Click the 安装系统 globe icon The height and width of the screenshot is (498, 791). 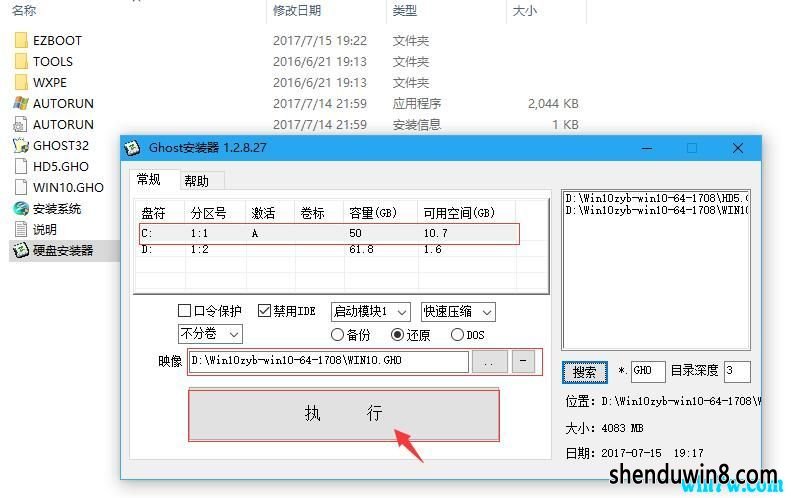(21, 208)
